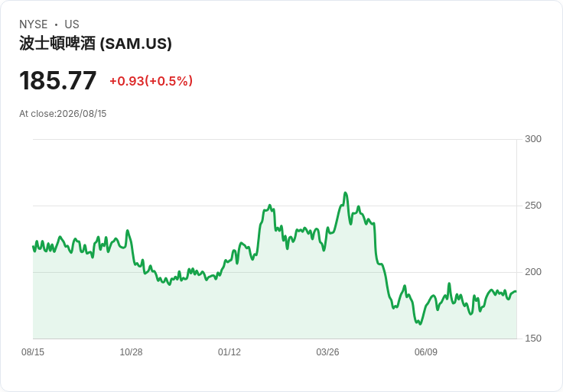
Task: Click the 250 price axis label
Action: [x=533, y=206]
